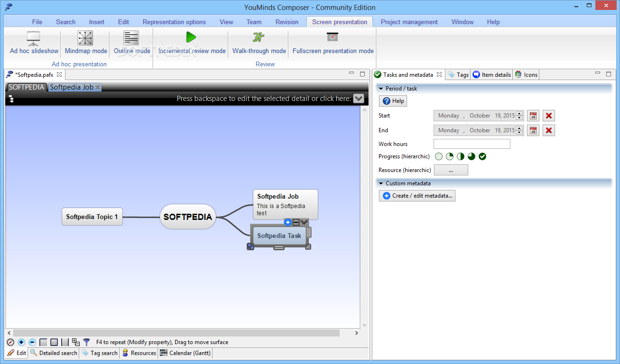Viewport: 620px width, 364px height.
Task: Switch to the Item details tab
Action: pos(492,74)
